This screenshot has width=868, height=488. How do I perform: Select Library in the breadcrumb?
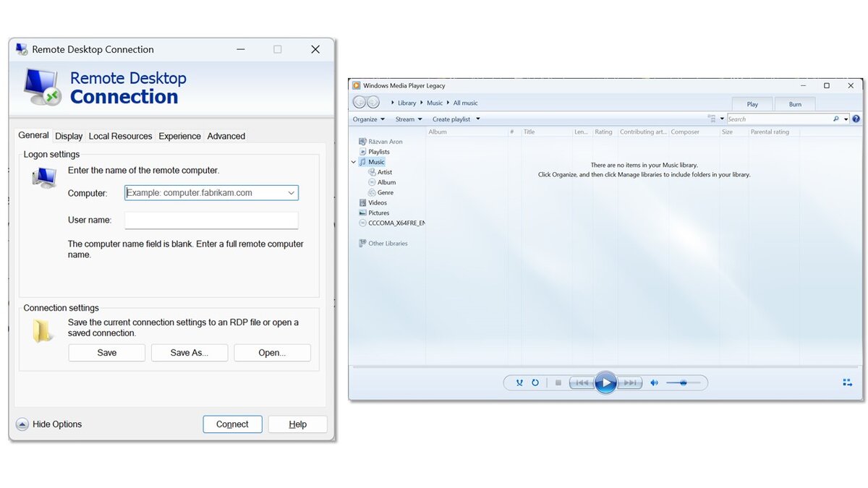407,103
